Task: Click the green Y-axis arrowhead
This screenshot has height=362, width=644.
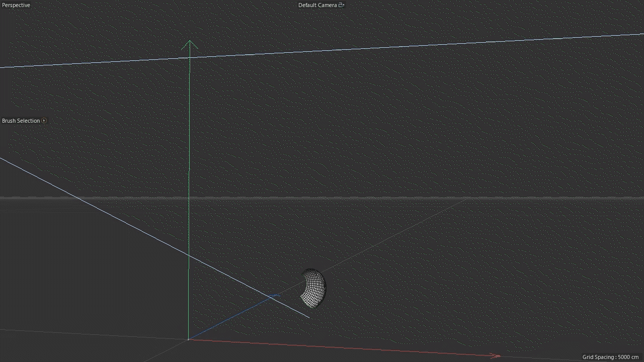Action: (x=190, y=45)
